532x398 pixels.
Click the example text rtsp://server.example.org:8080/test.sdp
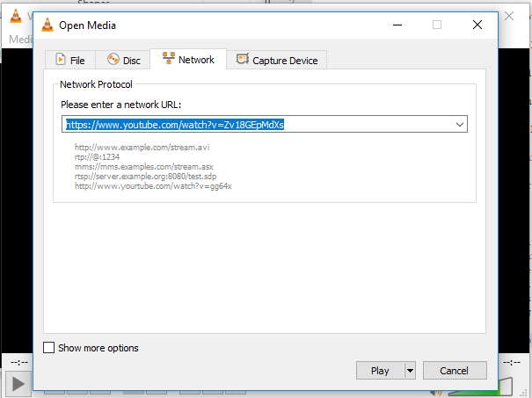(146, 177)
